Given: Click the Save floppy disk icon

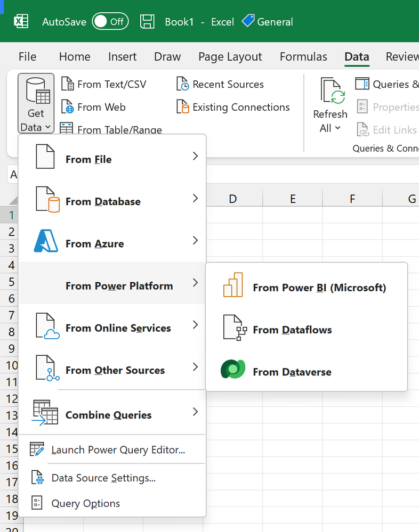Looking at the screenshot, I should pos(147,22).
